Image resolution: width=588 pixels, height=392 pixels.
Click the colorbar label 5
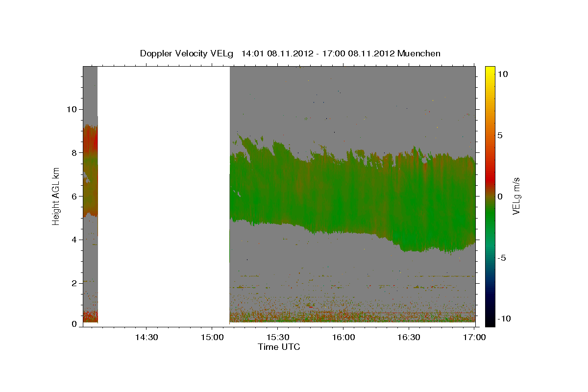pyautogui.click(x=500, y=135)
